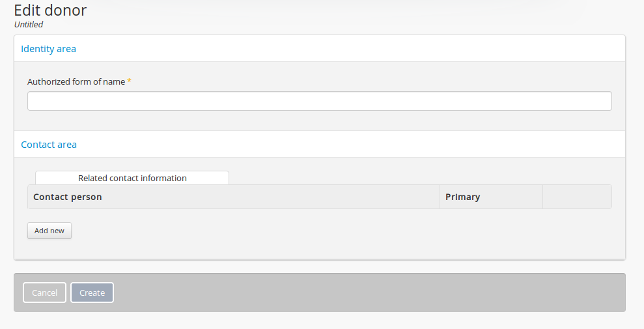Collapse the Identity area section header
Image resolution: width=644 pixels, height=329 pixels.
(x=48, y=49)
